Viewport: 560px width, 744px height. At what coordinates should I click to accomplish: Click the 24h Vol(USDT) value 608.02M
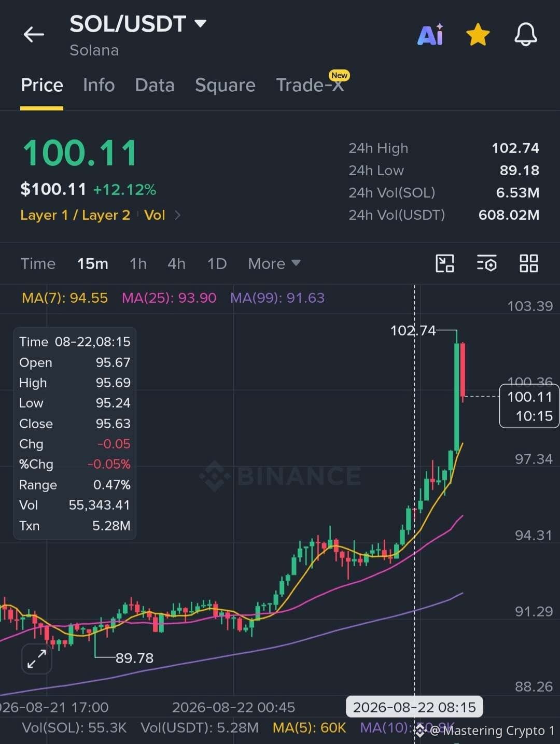[x=509, y=215]
